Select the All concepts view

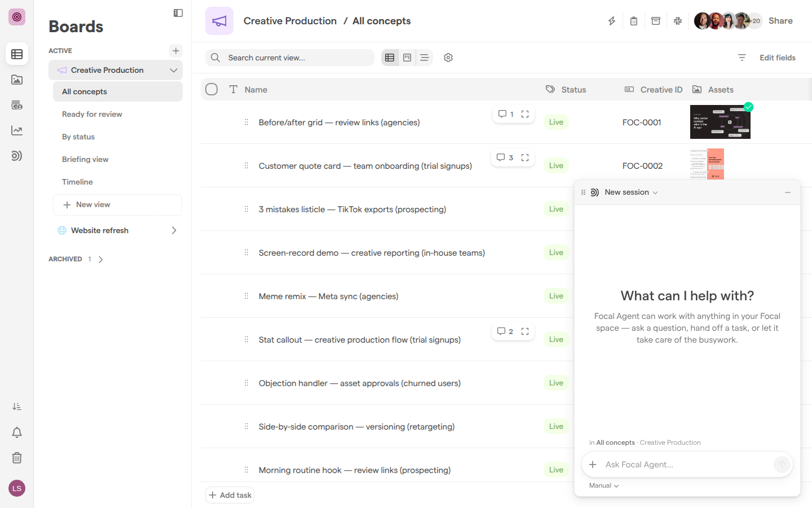(x=118, y=91)
